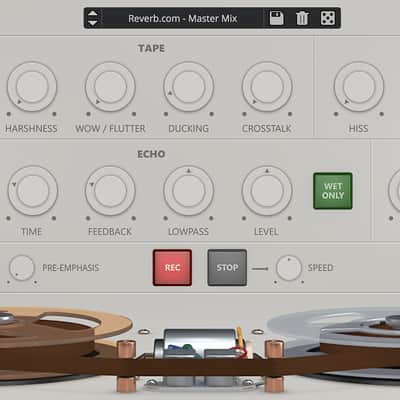Click the right silver tape reel

point(340,343)
